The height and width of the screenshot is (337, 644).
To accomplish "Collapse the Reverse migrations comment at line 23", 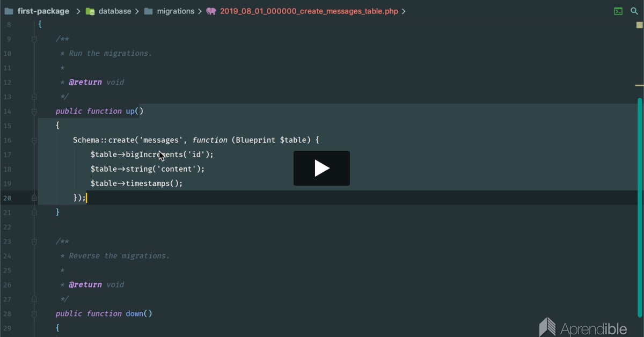I will [34, 241].
